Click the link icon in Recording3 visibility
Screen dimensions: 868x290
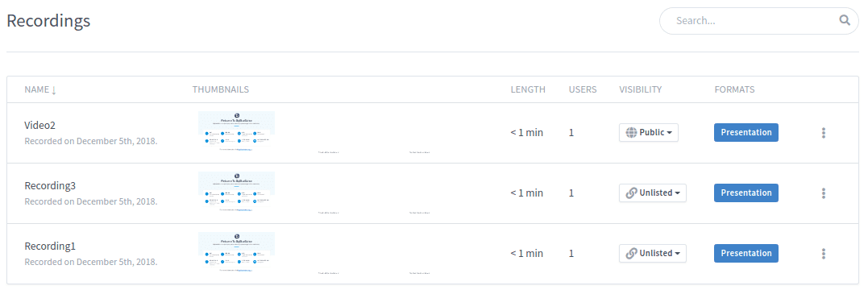click(x=631, y=193)
